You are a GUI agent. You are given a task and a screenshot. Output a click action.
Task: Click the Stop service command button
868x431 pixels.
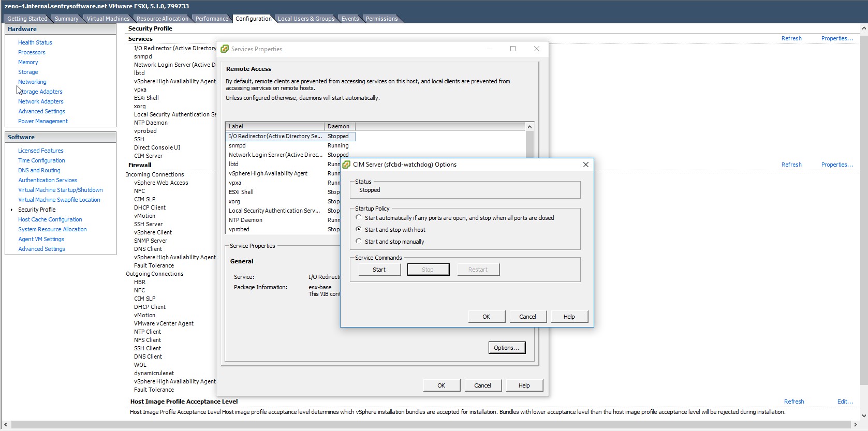(428, 270)
